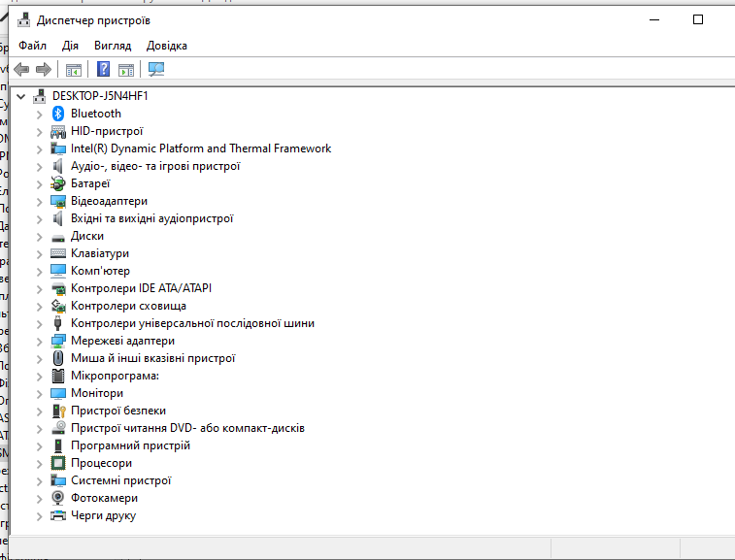Expand Контролери IDE ATA/ATAPI
Screen dimensions: 735x560
click(40, 289)
